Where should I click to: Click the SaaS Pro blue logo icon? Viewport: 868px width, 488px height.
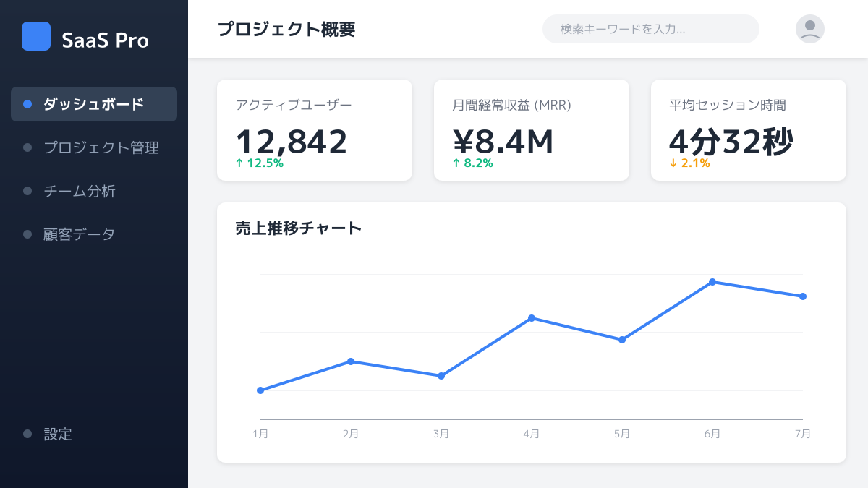pos(36,36)
